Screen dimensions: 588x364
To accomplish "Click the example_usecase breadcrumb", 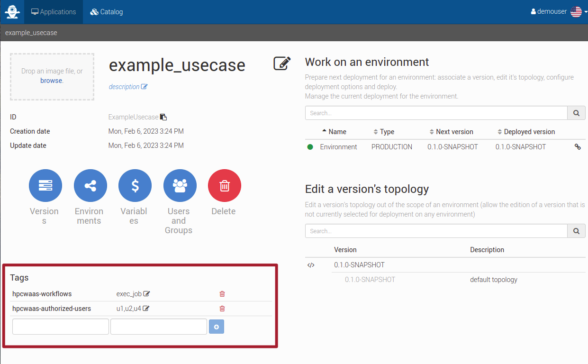I will (31, 33).
